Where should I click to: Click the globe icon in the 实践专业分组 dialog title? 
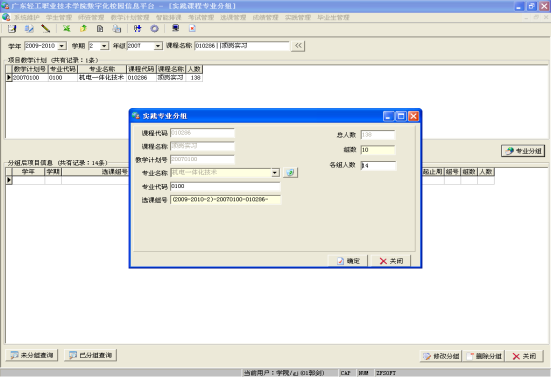pyautogui.click(x=136, y=116)
